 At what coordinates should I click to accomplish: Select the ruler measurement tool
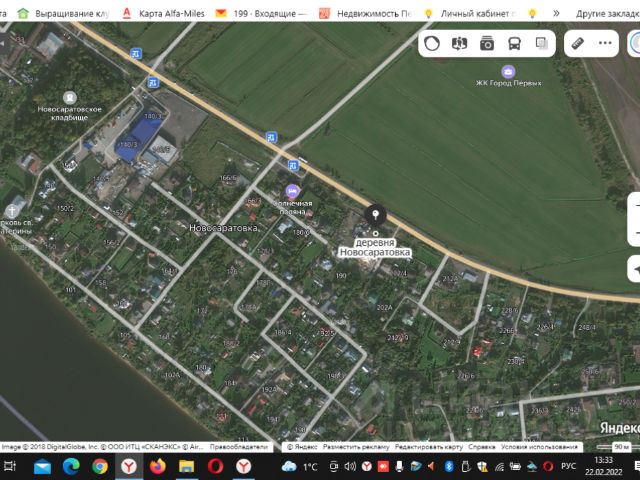[577, 44]
